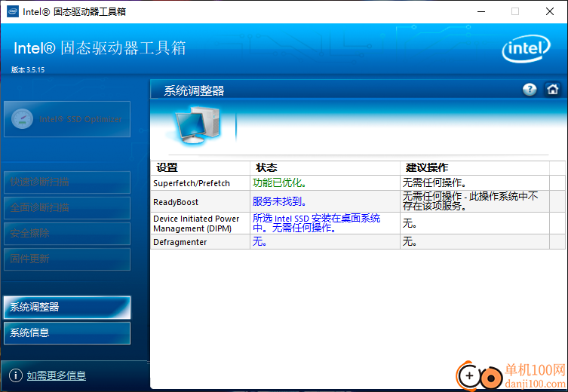Click the 建议操作 column header
This screenshot has width=568, height=392.
(427, 167)
